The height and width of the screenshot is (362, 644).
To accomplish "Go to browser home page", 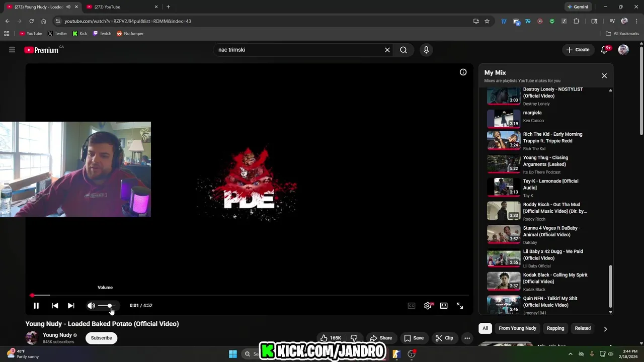I will [43, 21].
